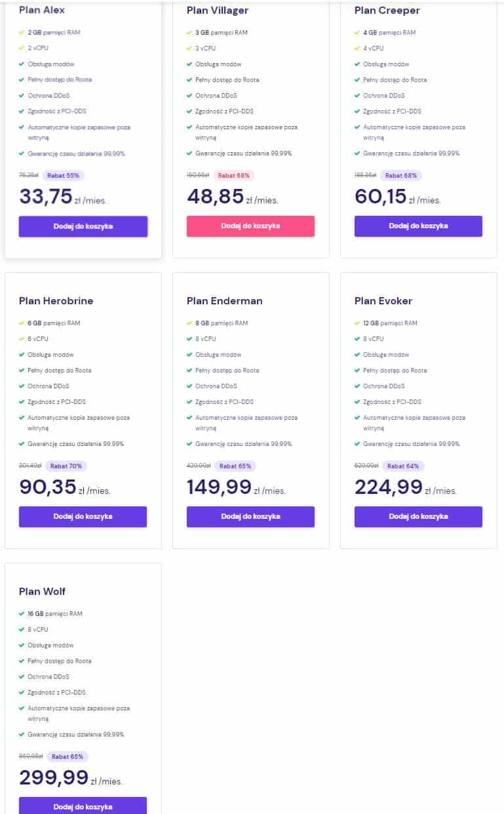504x814 pixels.
Task: Add Plan Creeper to cart
Action: click(418, 226)
